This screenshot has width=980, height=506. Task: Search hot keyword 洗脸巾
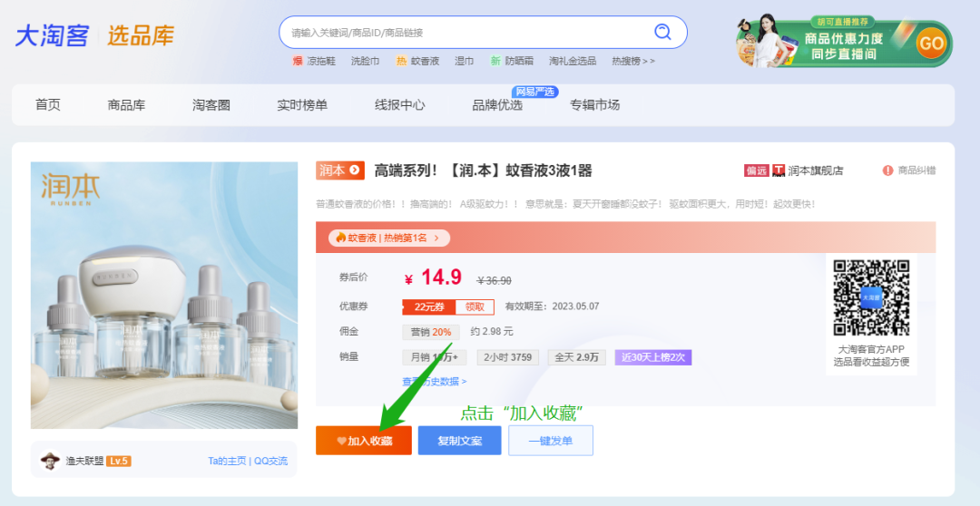(x=365, y=62)
